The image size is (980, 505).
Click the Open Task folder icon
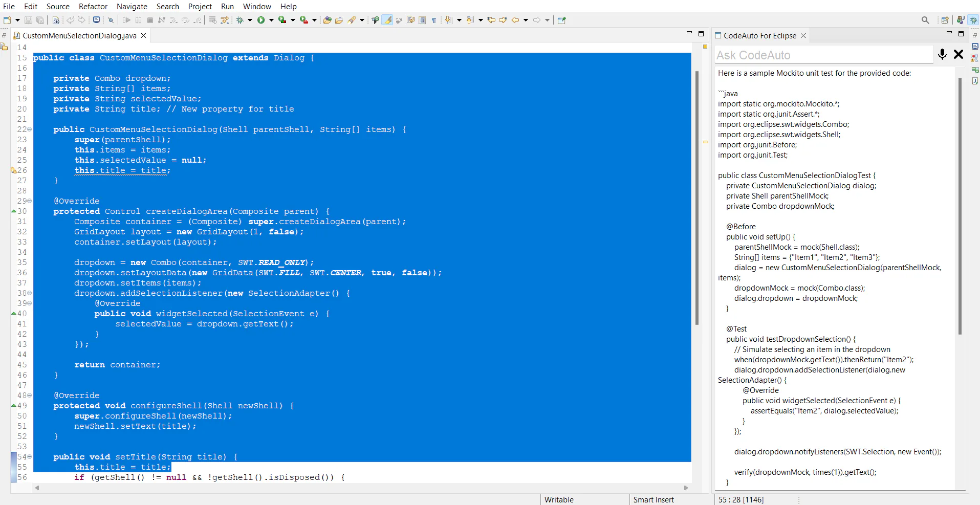pos(339,20)
